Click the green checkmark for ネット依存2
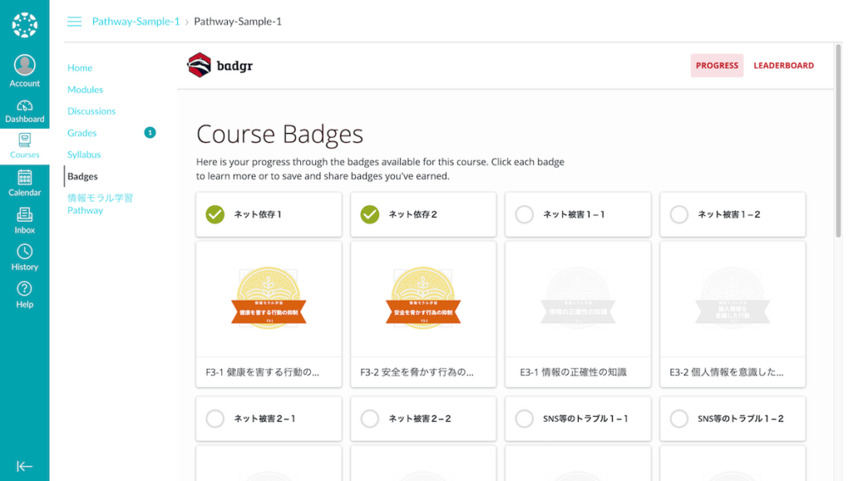868x481 pixels. tap(370, 214)
